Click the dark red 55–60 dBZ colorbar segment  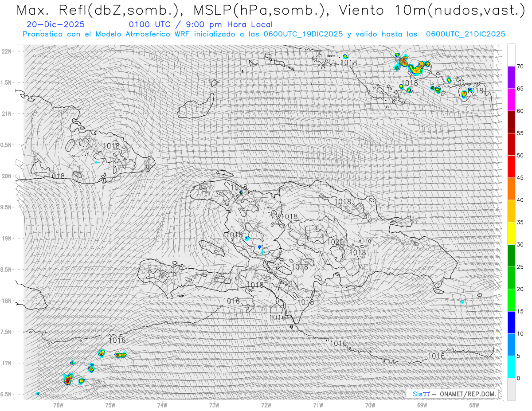[511, 122]
